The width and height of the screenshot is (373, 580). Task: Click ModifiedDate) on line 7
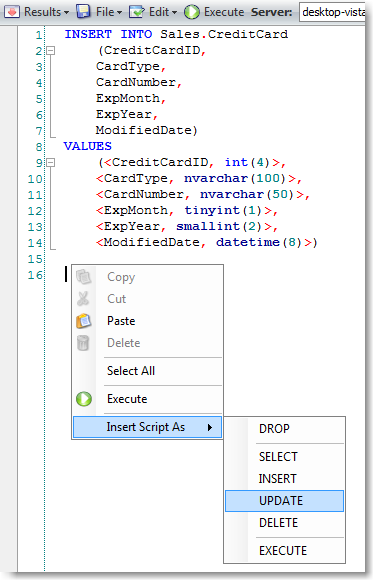pyautogui.click(x=147, y=130)
